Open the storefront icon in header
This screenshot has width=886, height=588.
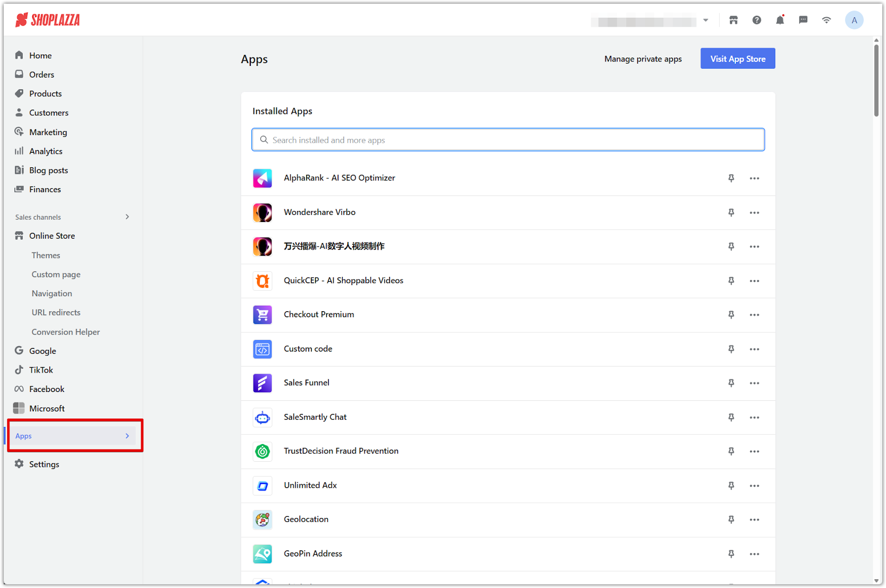(x=733, y=20)
